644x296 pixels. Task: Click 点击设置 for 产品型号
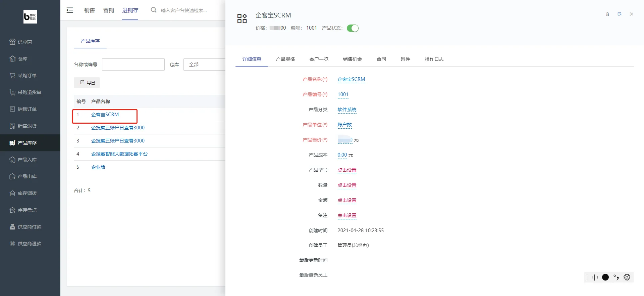(x=347, y=170)
